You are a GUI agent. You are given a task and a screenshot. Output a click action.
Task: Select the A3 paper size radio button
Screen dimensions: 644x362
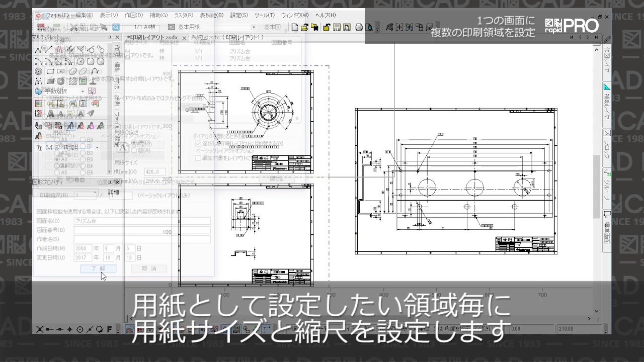pyautogui.click(x=57, y=159)
